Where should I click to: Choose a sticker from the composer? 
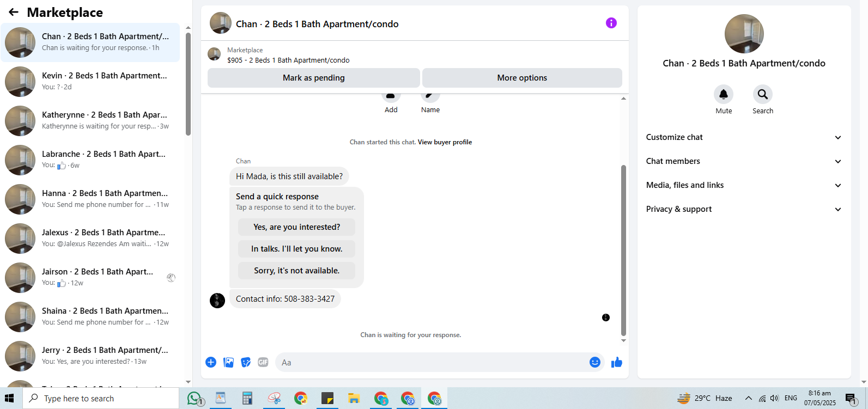(246, 362)
